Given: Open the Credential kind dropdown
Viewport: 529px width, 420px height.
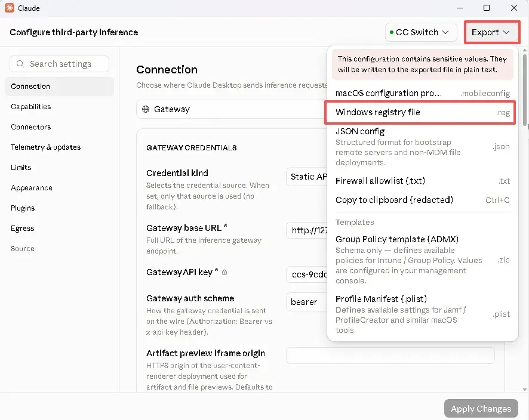Looking at the screenshot, I should pyautogui.click(x=307, y=177).
